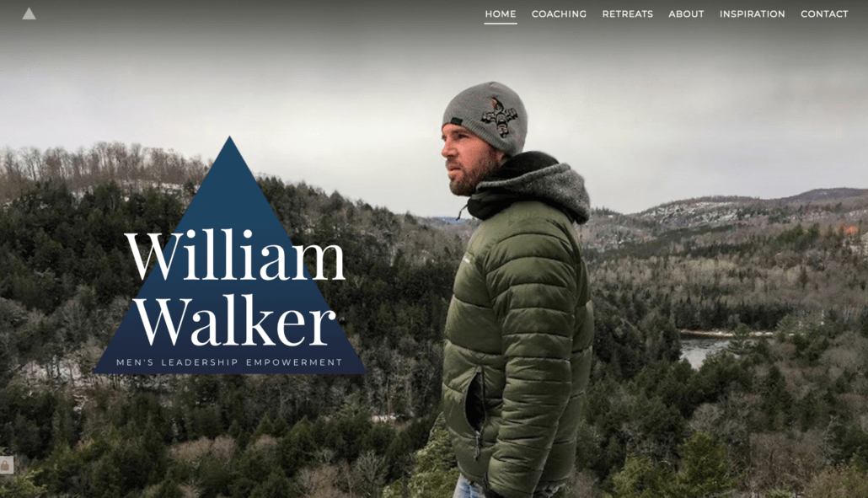Open the Retreats nav link
This screenshot has width=868, height=498.
pyautogui.click(x=628, y=13)
